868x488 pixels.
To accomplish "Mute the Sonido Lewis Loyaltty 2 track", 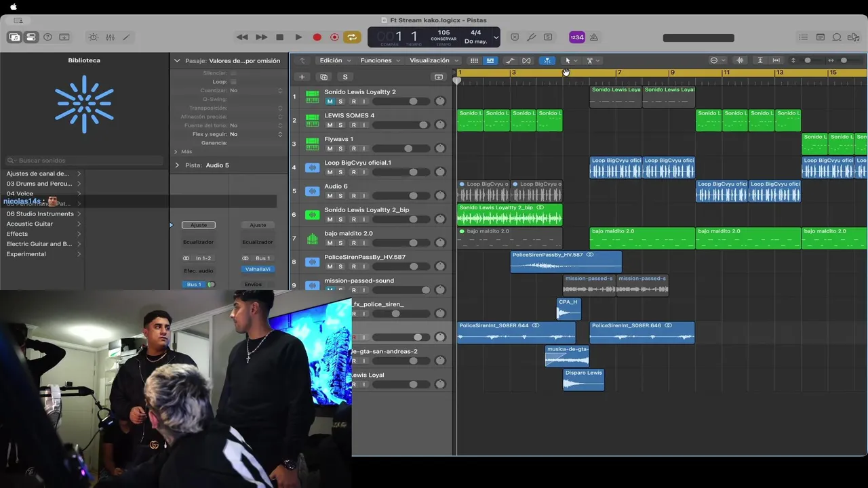I will click(330, 102).
